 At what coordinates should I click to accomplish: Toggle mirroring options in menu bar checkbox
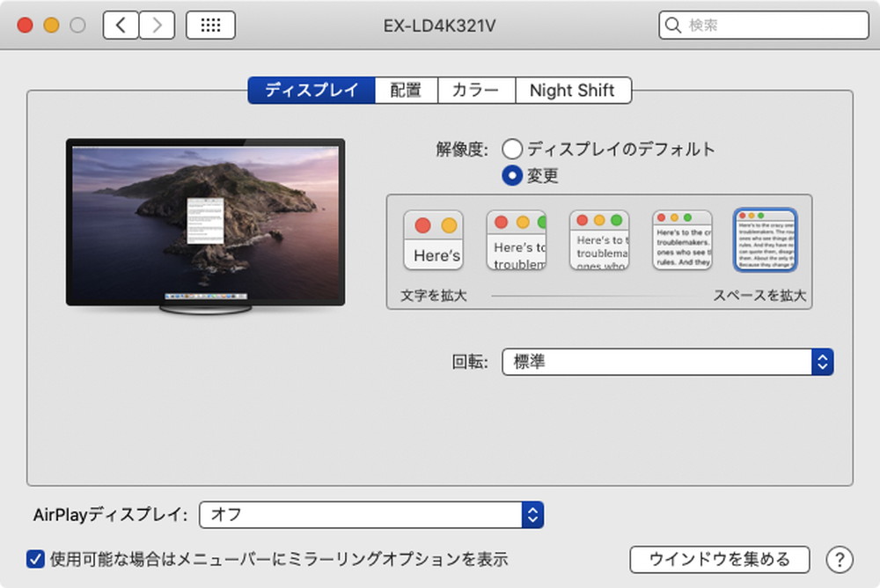pyautogui.click(x=35, y=559)
